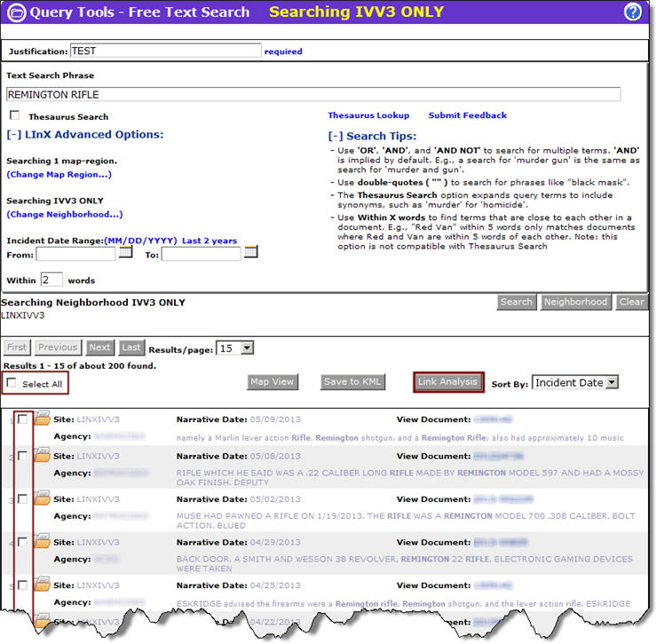Select the 05/02/2013 result checkbox
Viewport: 656px width, 644px height.
pyautogui.click(x=22, y=499)
